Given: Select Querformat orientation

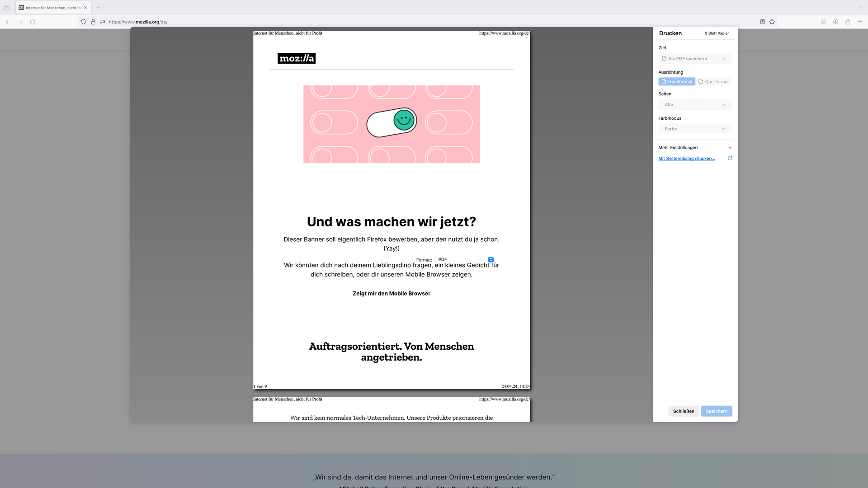Looking at the screenshot, I should point(714,82).
